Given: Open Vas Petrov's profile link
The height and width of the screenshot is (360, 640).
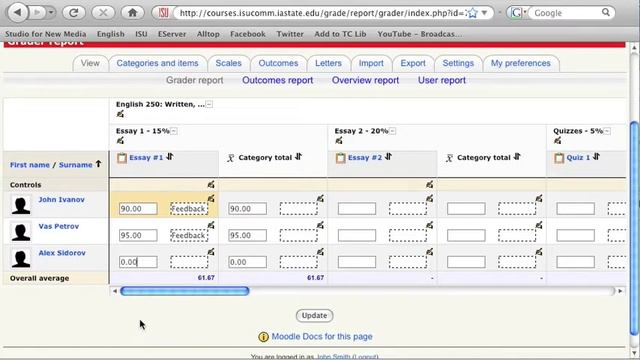Looking at the screenshot, I should click(x=58, y=226).
